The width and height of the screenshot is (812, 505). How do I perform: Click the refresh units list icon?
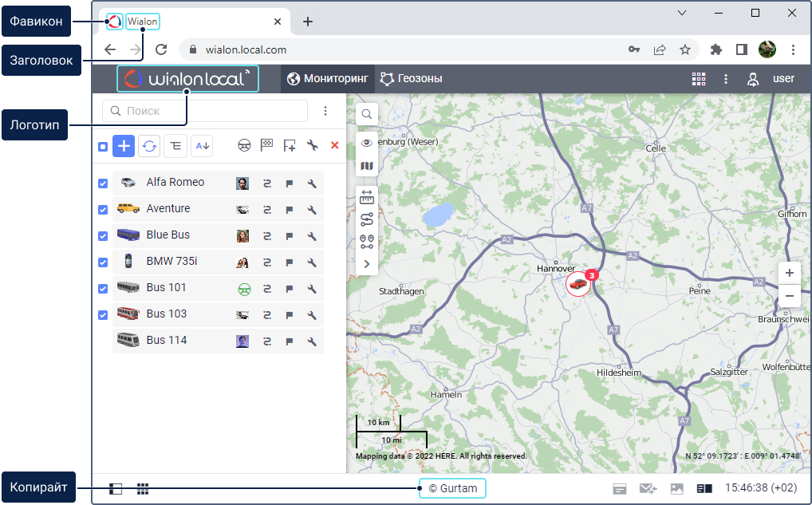[x=149, y=145]
